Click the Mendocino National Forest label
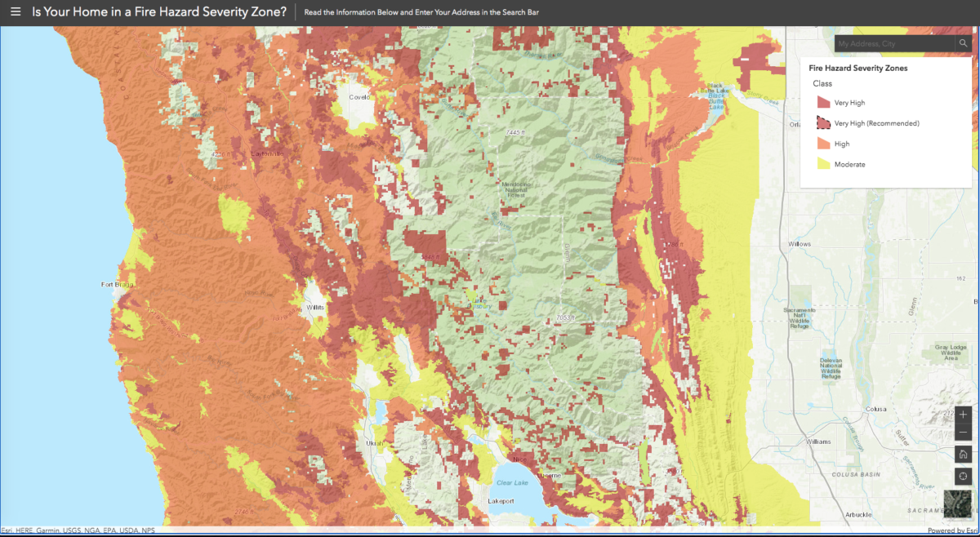The image size is (980, 537). tap(515, 191)
